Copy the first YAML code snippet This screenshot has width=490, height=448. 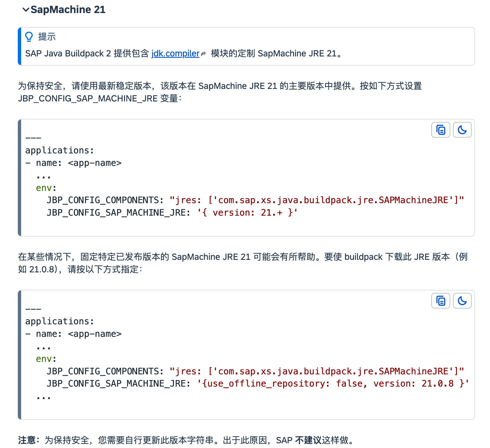tap(440, 130)
